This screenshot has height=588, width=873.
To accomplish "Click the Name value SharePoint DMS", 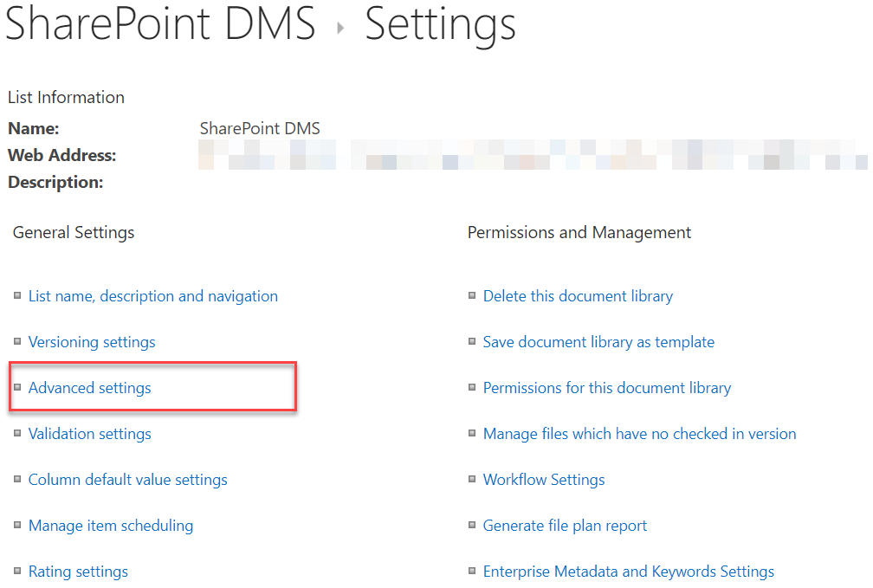I will (260, 129).
